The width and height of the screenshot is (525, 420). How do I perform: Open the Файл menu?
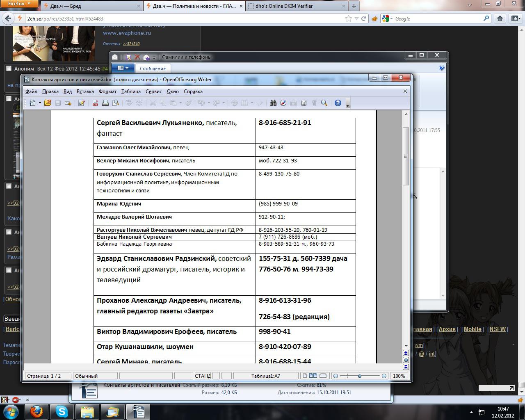pyautogui.click(x=31, y=91)
